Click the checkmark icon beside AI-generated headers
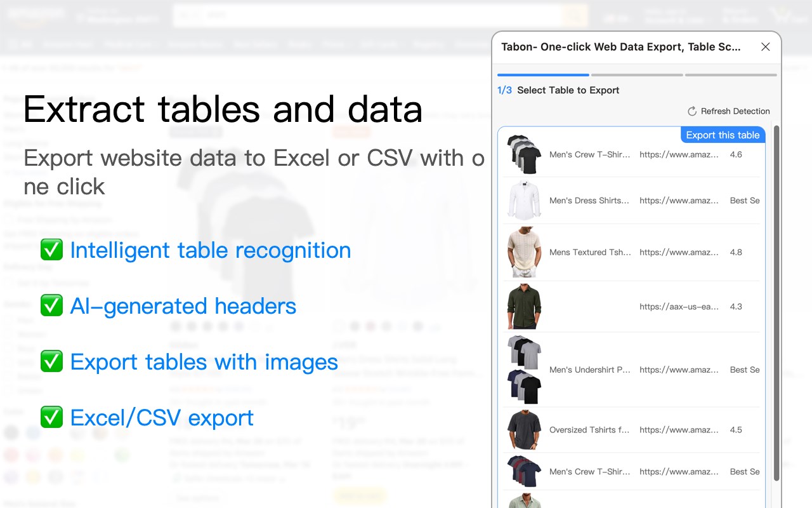 coord(51,305)
